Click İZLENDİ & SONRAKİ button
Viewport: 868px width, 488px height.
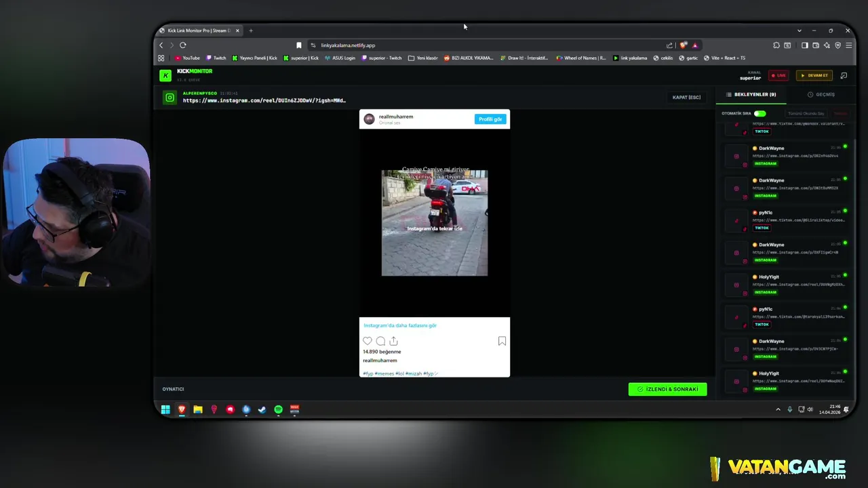667,389
